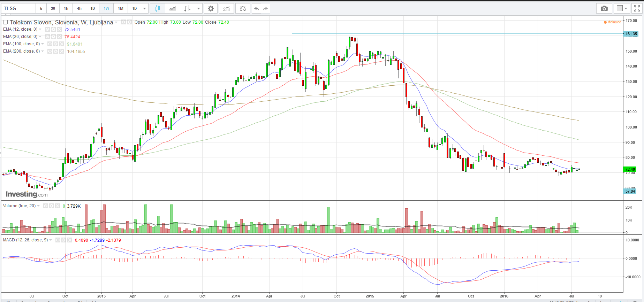Hide the Volume indicator pane

coord(46,206)
